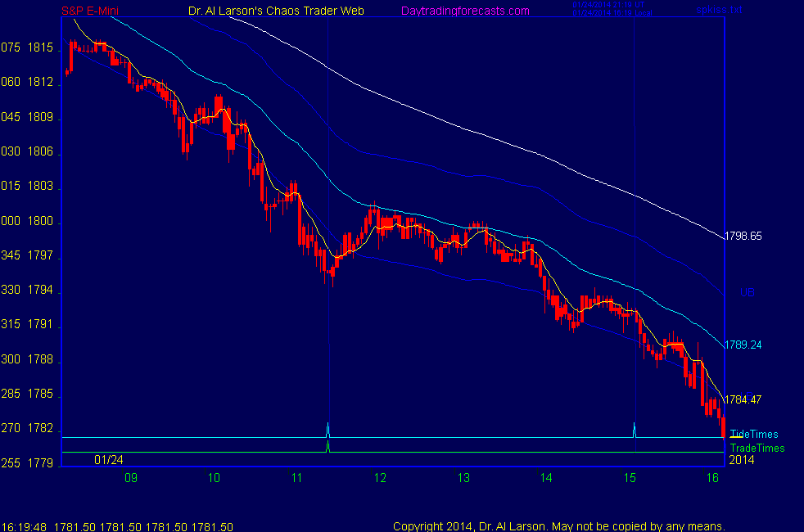Click the green TradeTimes spike marker
Screen dimensions: 804x532
pyautogui.click(x=328, y=447)
